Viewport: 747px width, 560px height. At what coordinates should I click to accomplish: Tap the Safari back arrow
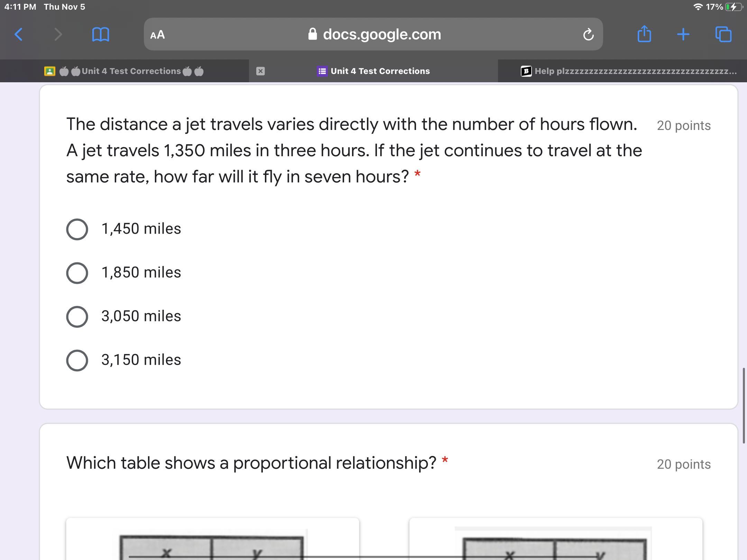[19, 35]
